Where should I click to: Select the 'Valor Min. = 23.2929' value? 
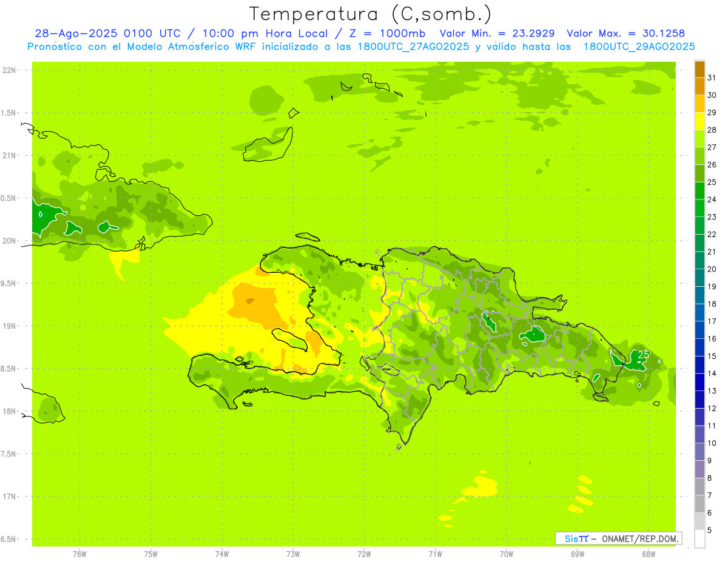(497, 33)
